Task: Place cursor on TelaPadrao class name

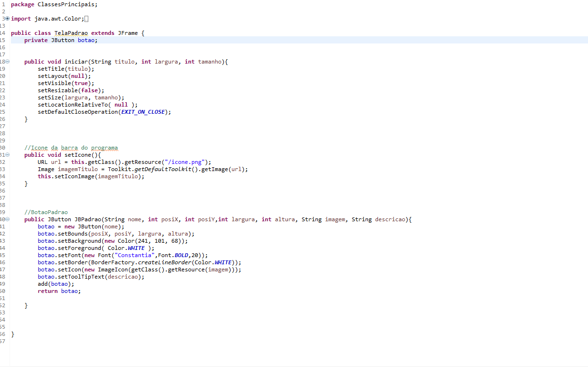Action: (71, 33)
